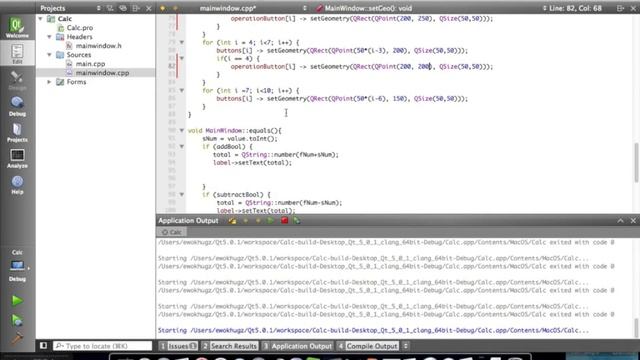Open the Compile Output pane tab

tap(368, 346)
